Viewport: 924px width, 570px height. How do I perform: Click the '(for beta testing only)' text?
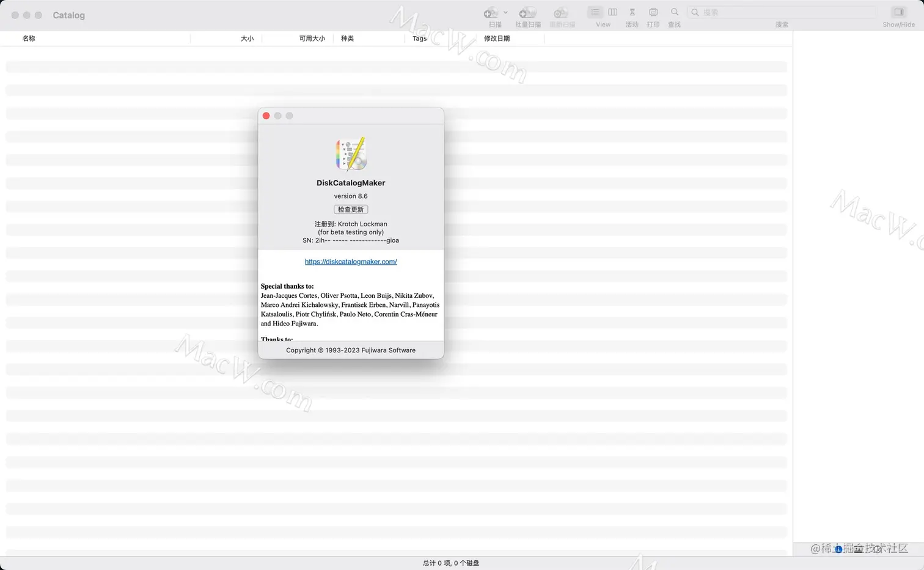point(351,232)
